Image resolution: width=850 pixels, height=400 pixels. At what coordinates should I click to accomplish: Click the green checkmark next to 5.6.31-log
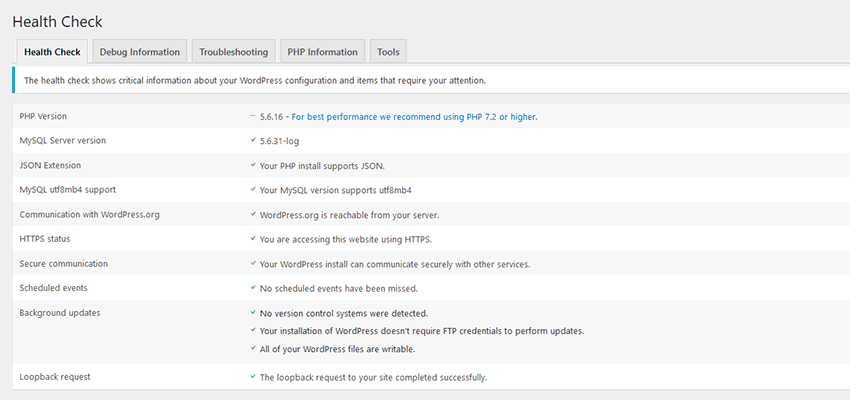coord(253,140)
